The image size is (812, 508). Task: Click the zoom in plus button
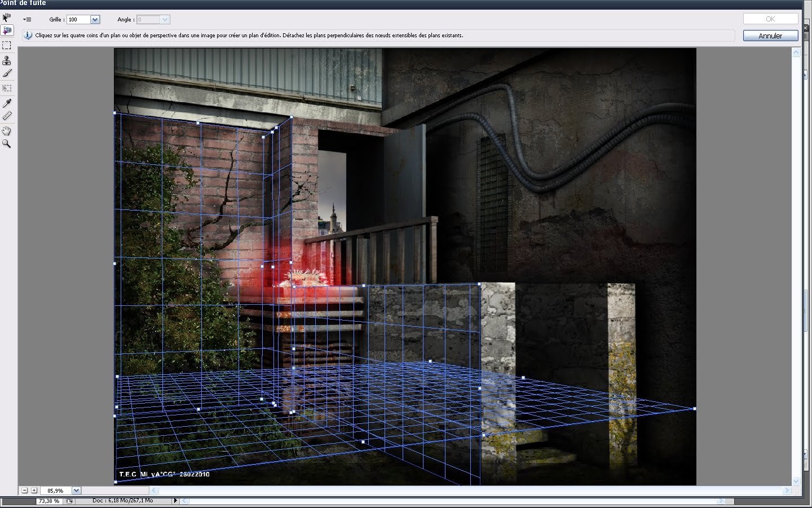[x=34, y=491]
